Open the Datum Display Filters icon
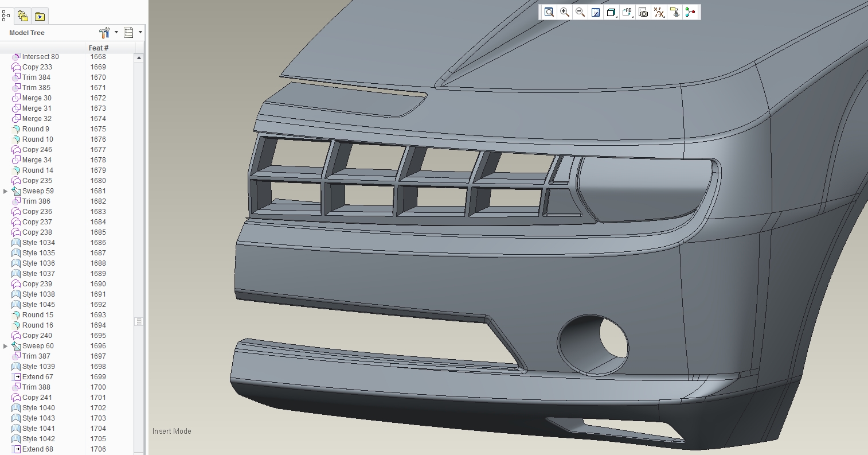Viewport: 868px width, 455px height. [x=659, y=12]
